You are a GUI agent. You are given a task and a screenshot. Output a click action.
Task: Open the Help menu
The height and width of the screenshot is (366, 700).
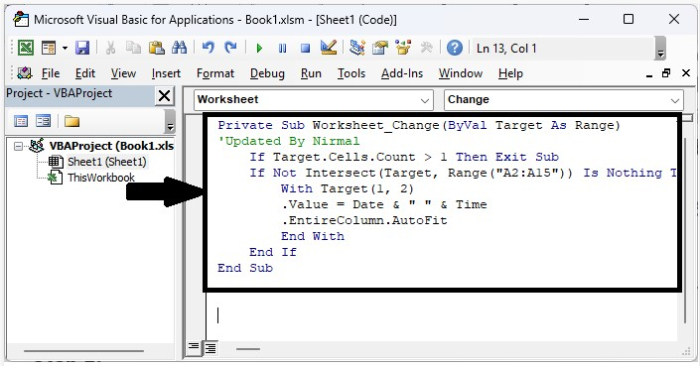point(511,73)
